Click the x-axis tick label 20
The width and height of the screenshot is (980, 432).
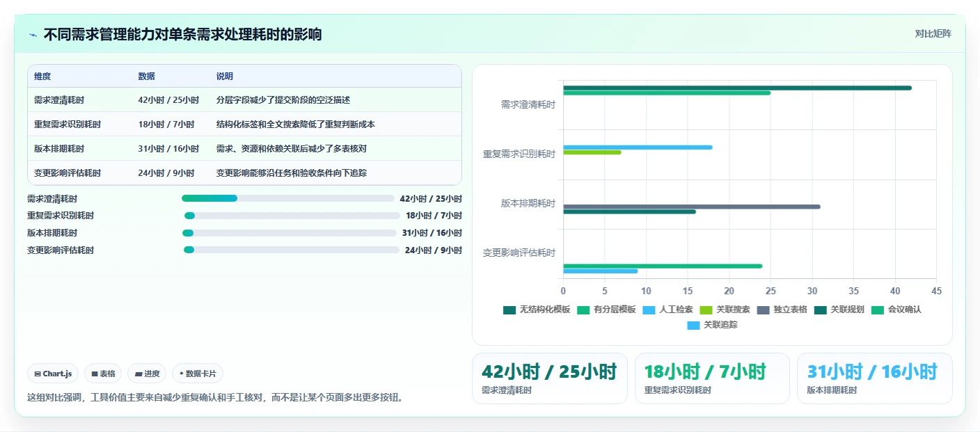729,291
